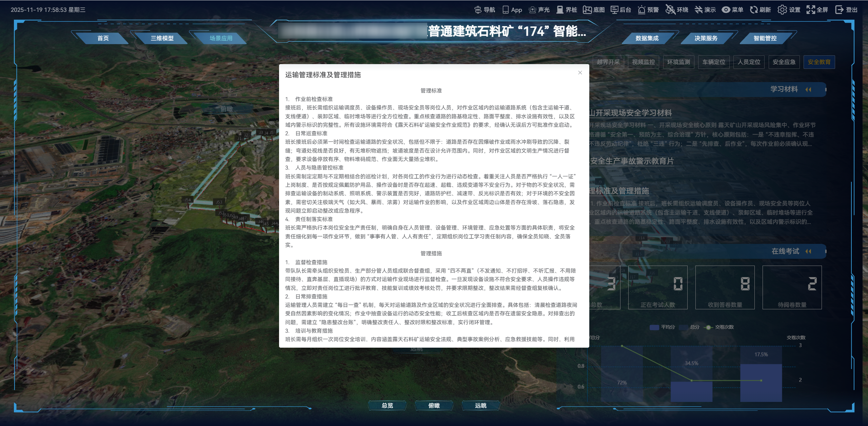Toggle 环绕 orbit mode off
Viewport: 868px width, 426px height.
tap(670, 10)
